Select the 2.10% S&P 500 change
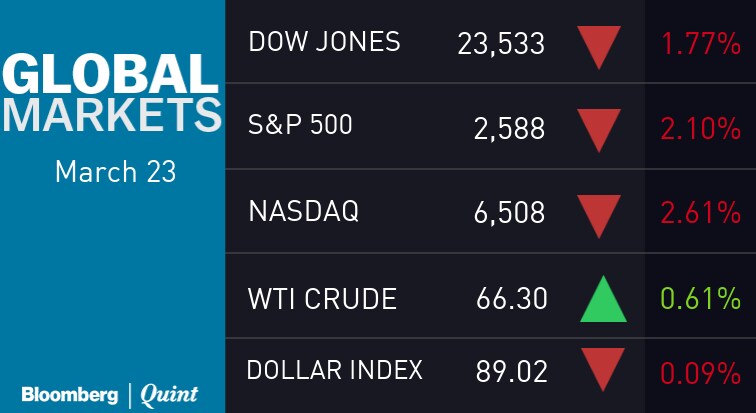The width and height of the screenshot is (756, 413). point(700,129)
